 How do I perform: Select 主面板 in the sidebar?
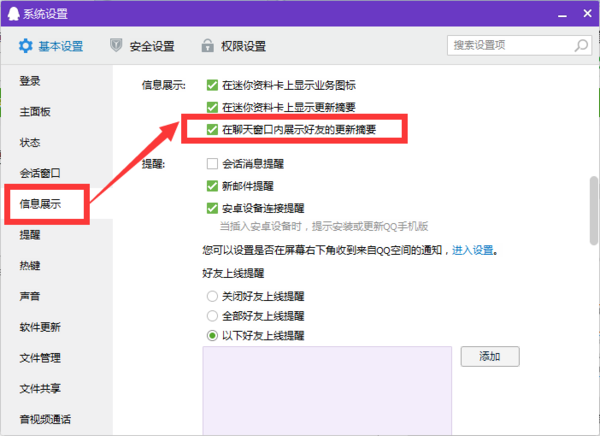(x=35, y=112)
